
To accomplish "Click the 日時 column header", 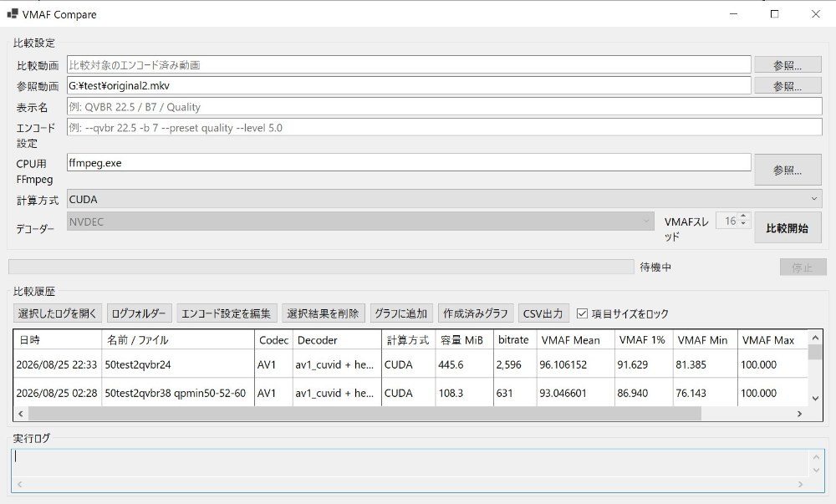I will coord(57,340).
